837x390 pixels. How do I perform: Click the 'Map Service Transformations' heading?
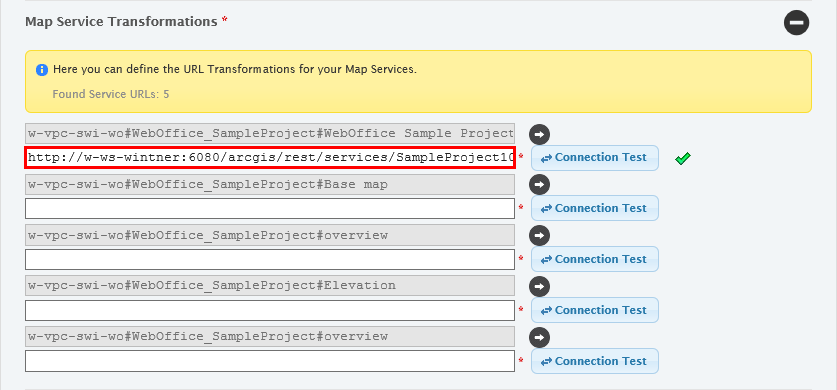122,21
